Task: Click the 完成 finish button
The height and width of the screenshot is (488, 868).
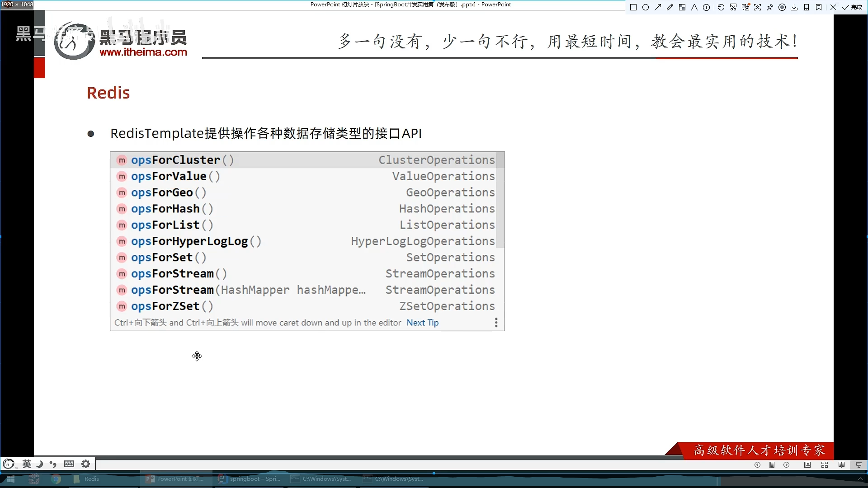Action: coord(852,7)
